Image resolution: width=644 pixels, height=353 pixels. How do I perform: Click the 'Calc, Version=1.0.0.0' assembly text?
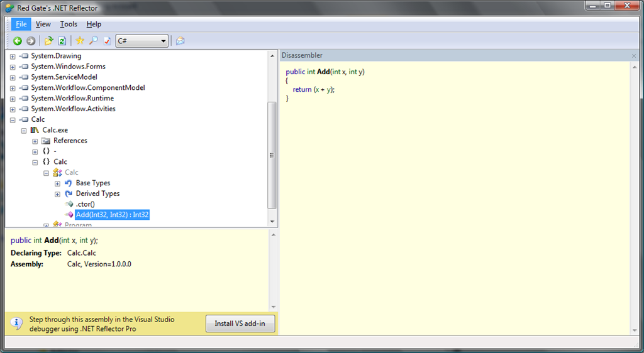(x=99, y=264)
